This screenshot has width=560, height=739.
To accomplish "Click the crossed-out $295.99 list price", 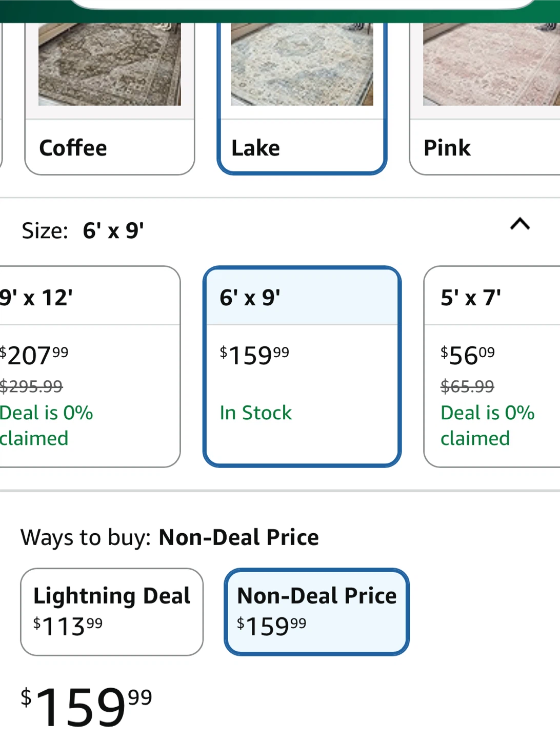I will pyautogui.click(x=32, y=386).
